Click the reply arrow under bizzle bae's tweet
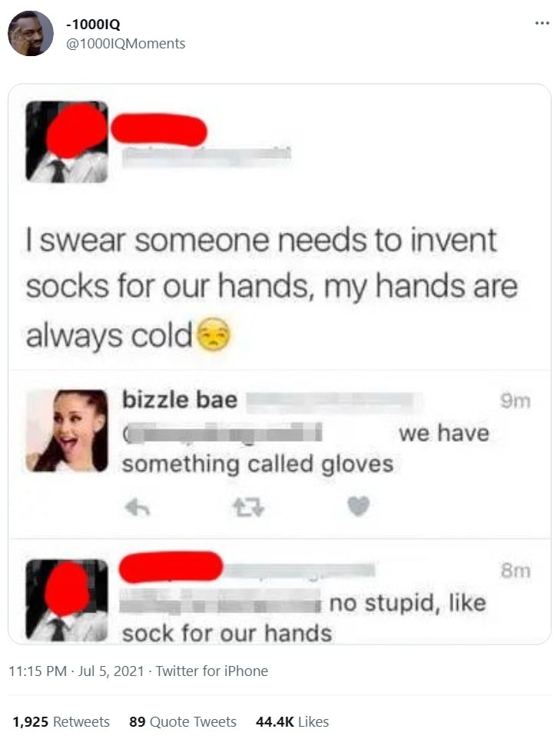Image resolution: width=560 pixels, height=739 pixels. [138, 508]
